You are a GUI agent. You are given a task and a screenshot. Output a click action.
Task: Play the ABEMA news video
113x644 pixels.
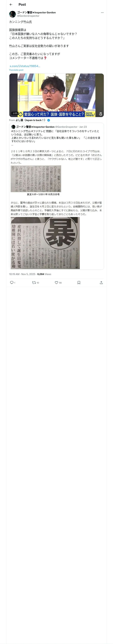(x=56, y=95)
